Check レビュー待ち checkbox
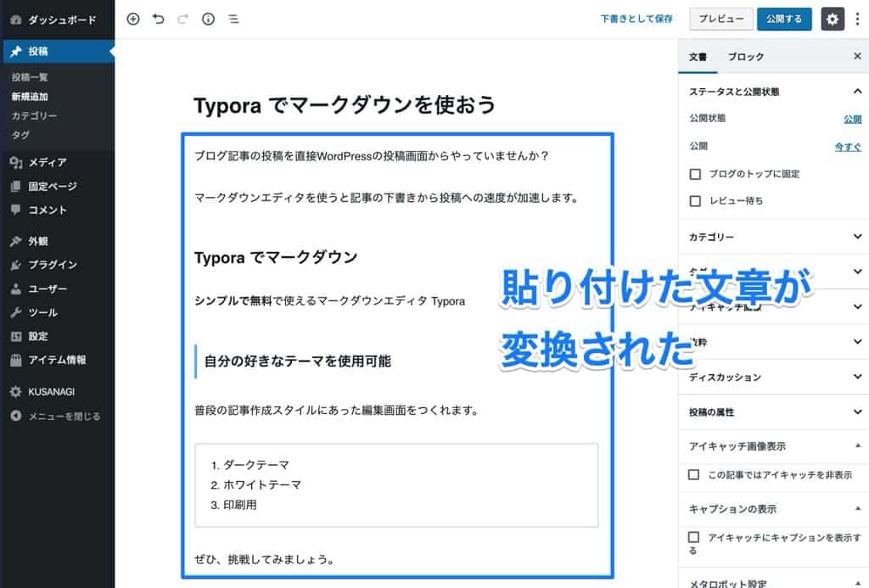 [695, 201]
